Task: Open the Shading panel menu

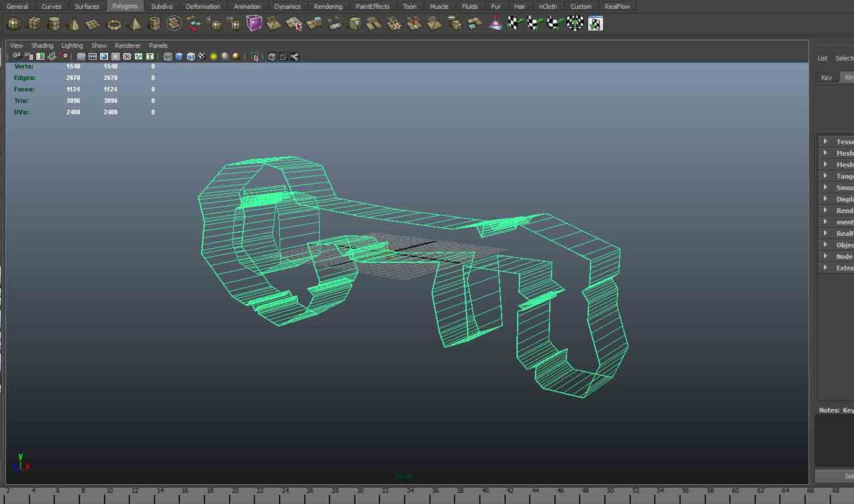Action: coord(42,45)
